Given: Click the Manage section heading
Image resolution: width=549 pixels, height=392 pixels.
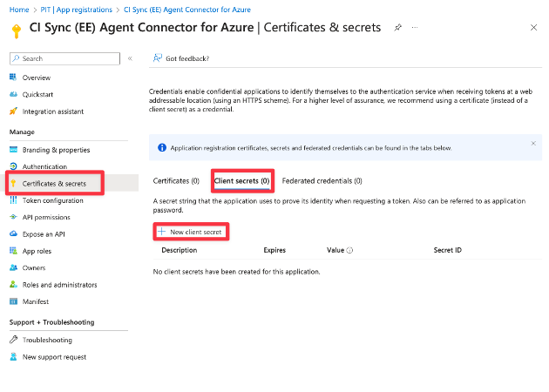Looking at the screenshot, I should pyautogui.click(x=22, y=132).
